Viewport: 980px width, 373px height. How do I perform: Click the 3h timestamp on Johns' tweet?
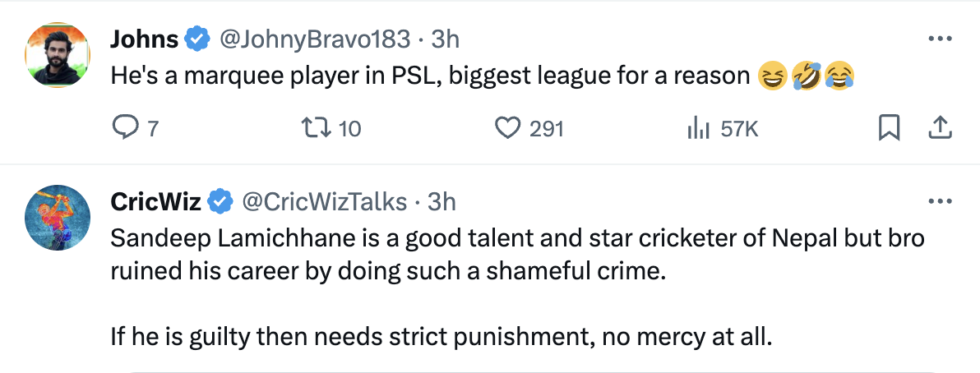pyautogui.click(x=446, y=39)
